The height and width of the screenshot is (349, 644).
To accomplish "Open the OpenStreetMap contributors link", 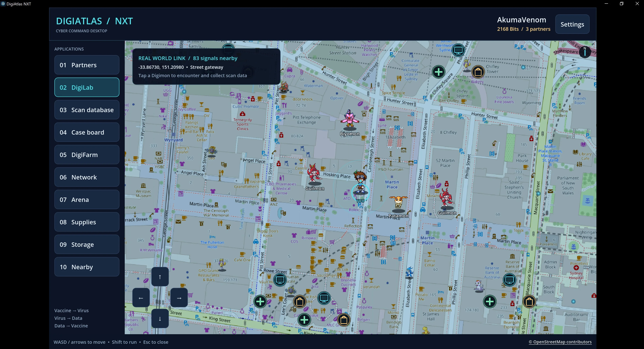I will (x=560, y=342).
